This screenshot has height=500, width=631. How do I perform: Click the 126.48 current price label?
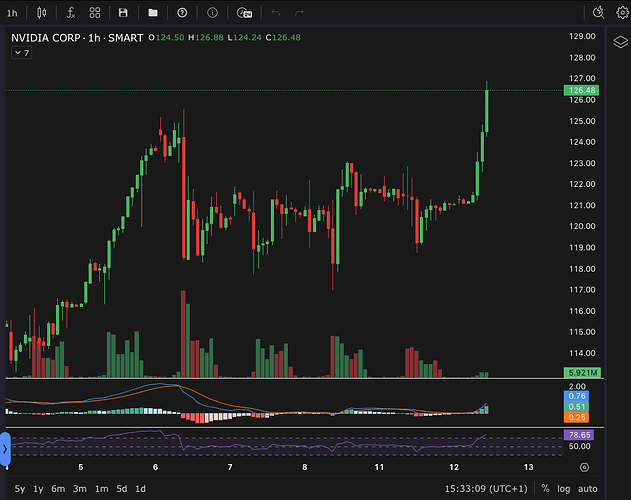coord(581,90)
